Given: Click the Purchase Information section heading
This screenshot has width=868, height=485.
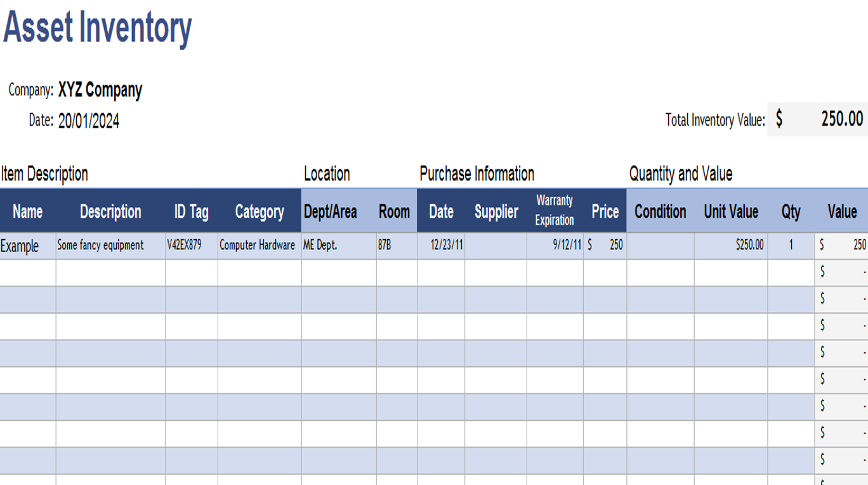Looking at the screenshot, I should pyautogui.click(x=477, y=173).
